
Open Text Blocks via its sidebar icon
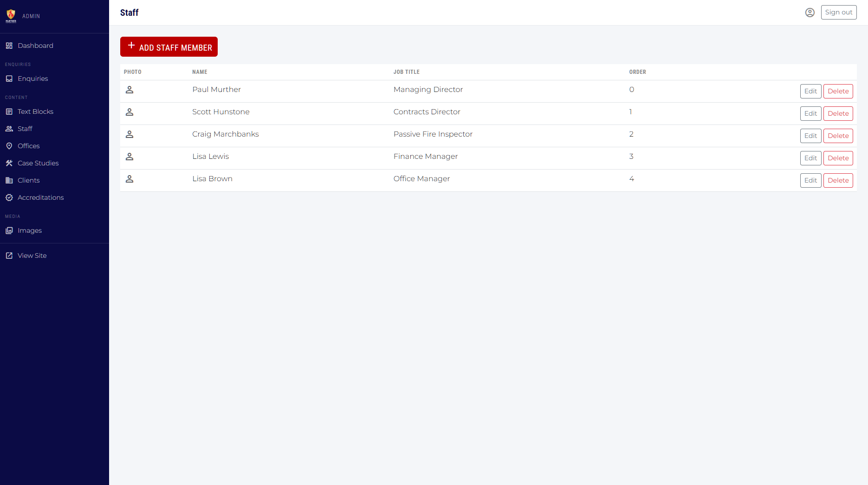coord(9,111)
